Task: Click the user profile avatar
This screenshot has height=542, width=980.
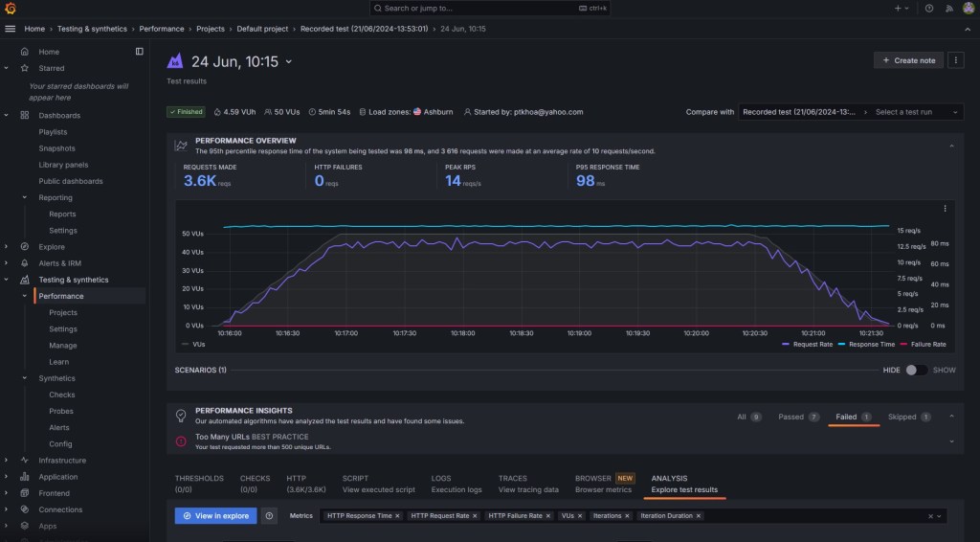Action: 968,9
